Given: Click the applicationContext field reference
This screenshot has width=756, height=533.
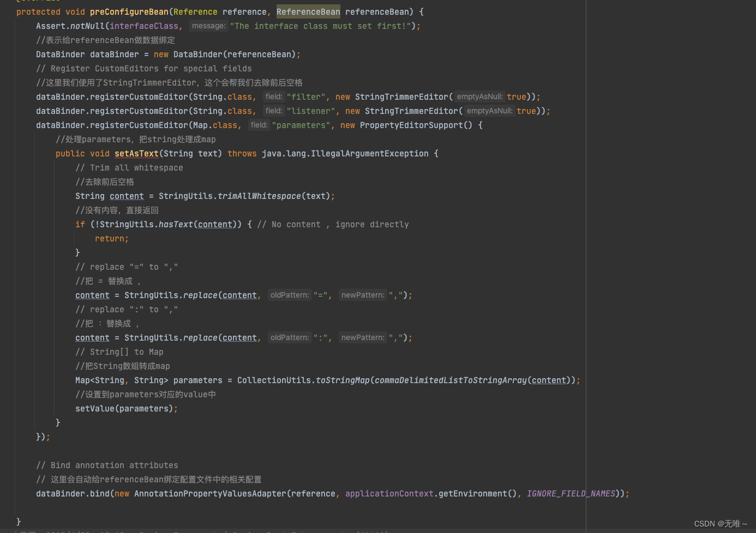Looking at the screenshot, I should coord(389,494).
